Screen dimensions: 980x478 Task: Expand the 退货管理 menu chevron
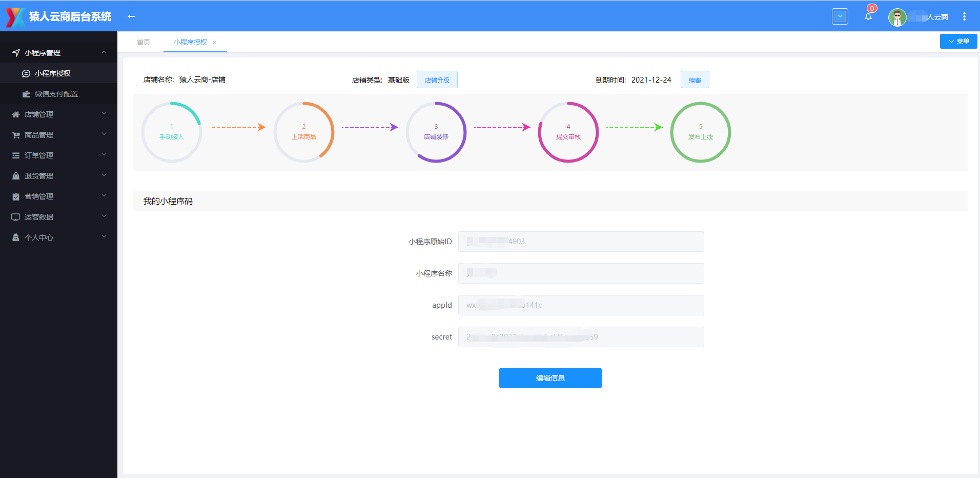pyautogui.click(x=104, y=175)
